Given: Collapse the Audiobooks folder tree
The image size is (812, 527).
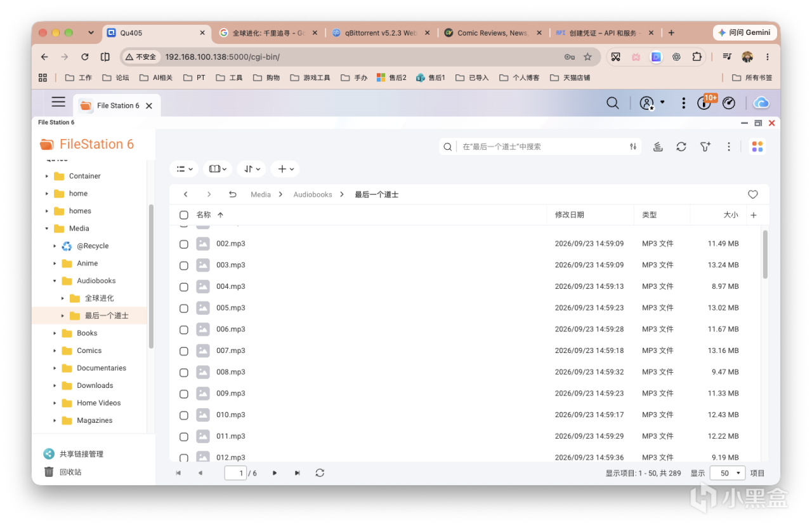Looking at the screenshot, I should pyautogui.click(x=55, y=281).
